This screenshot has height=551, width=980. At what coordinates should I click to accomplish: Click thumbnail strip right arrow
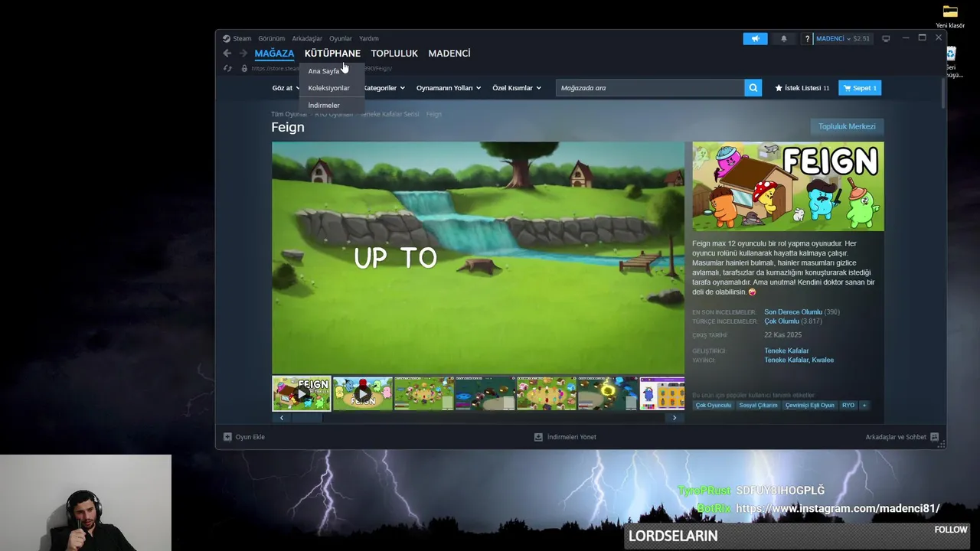tap(675, 418)
